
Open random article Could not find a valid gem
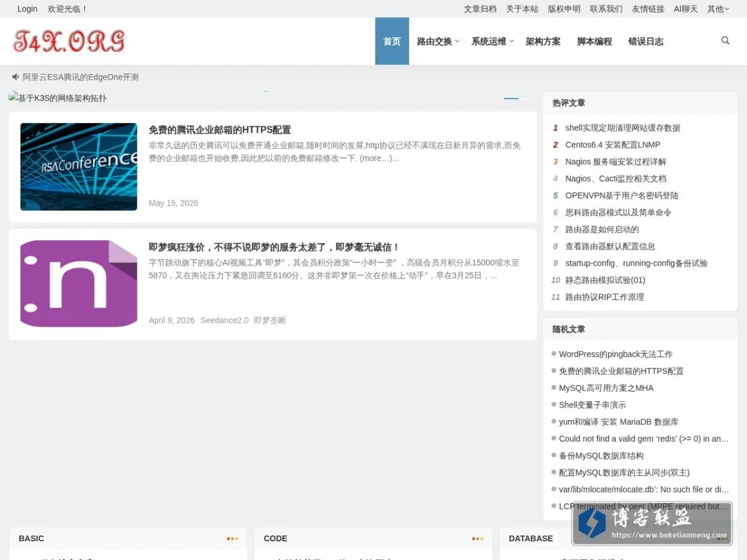tap(644, 439)
